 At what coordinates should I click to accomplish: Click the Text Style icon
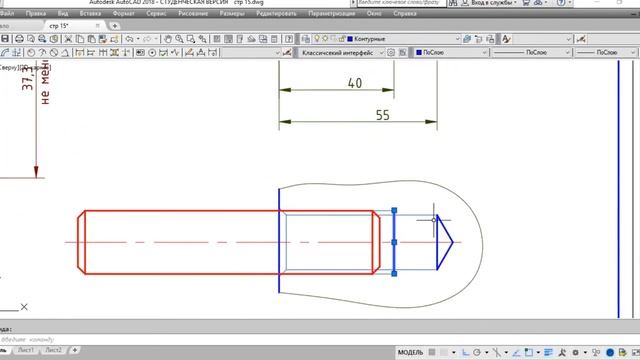[x=506, y=39]
